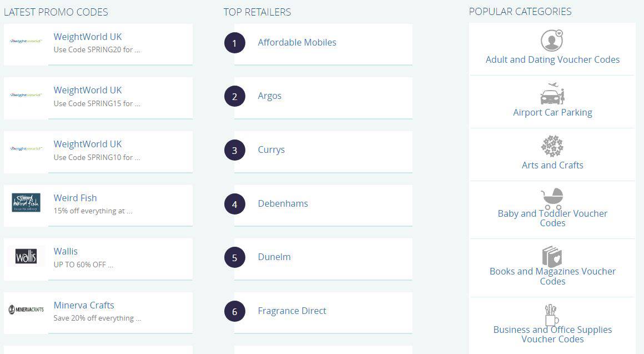Open the WeightWorld UK SPRING10 promo link
Viewport: 644px width, 354px height.
[x=88, y=144]
